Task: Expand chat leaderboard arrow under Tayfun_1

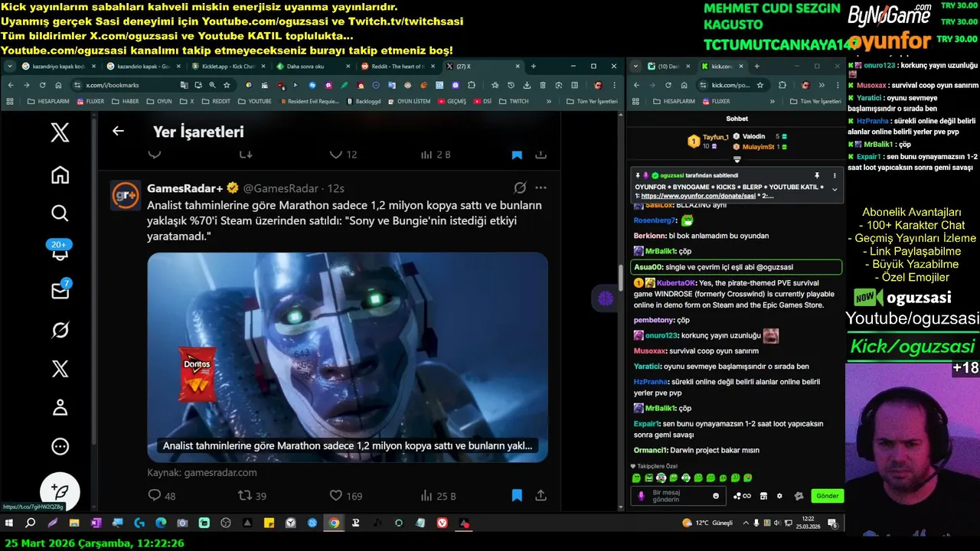Action: click(x=737, y=159)
